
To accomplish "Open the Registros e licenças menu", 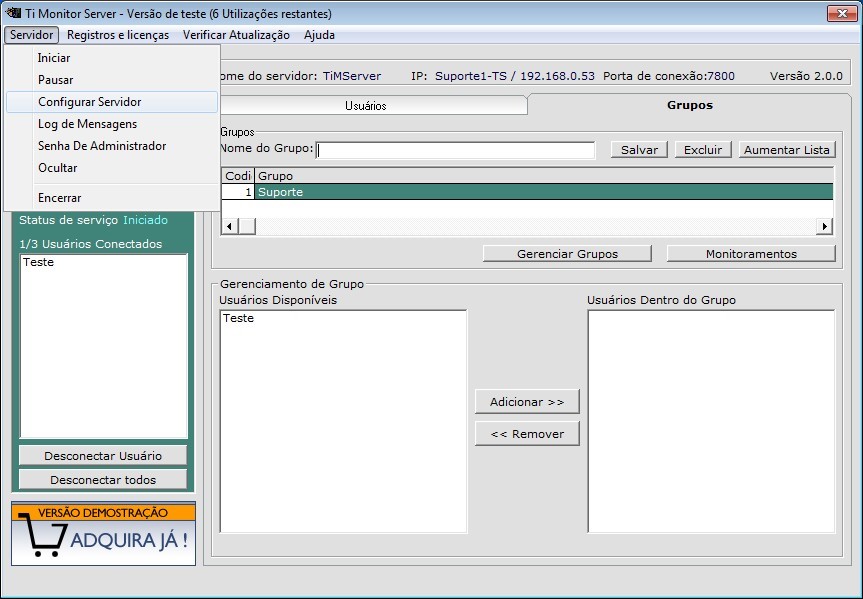I will pos(120,35).
